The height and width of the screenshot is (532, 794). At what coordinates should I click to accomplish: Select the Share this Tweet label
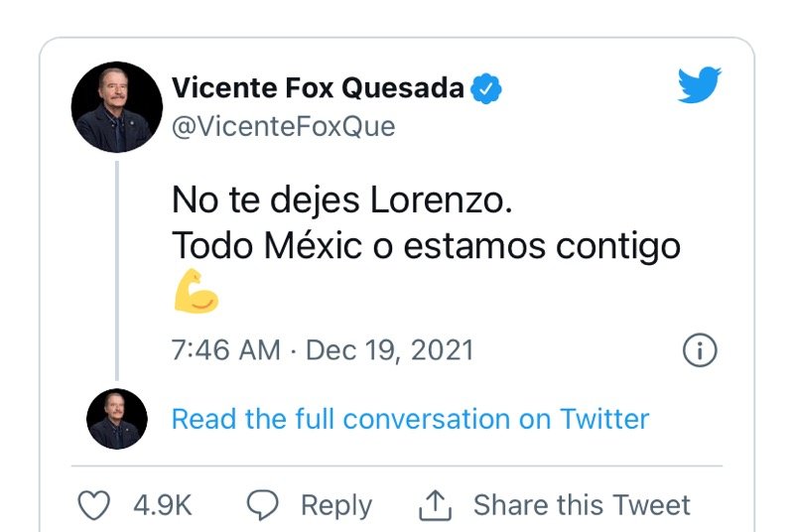tap(581, 505)
